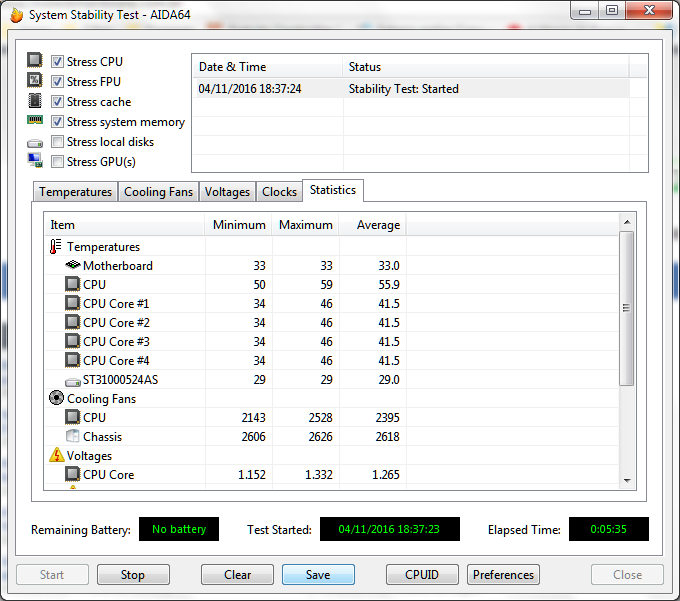
Task: Select the 'Stability Test: Started' log entry
Action: click(411, 88)
